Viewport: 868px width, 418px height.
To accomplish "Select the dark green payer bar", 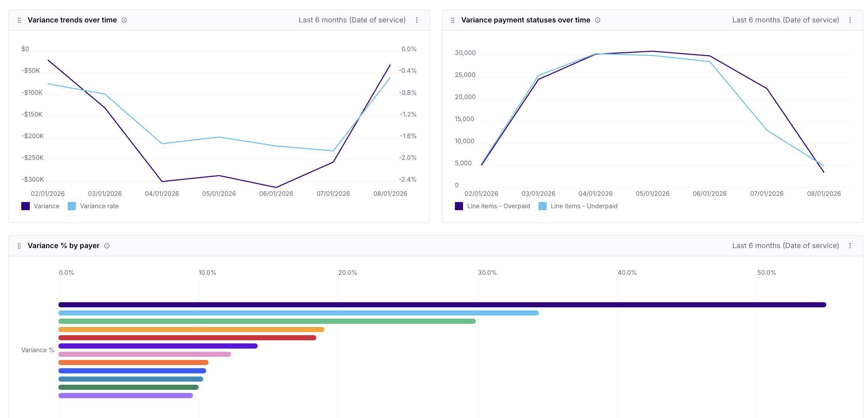I will point(128,387).
